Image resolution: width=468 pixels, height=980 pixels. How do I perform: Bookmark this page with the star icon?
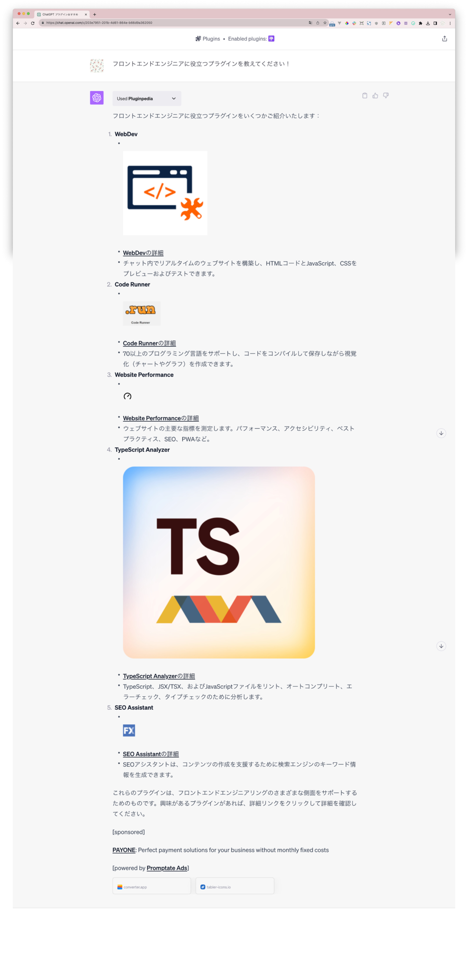[324, 23]
